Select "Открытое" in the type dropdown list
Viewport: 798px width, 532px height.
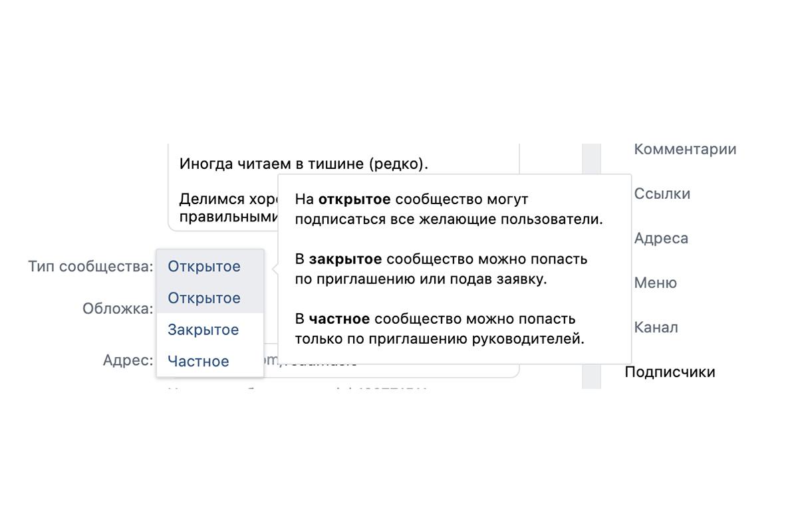point(205,298)
